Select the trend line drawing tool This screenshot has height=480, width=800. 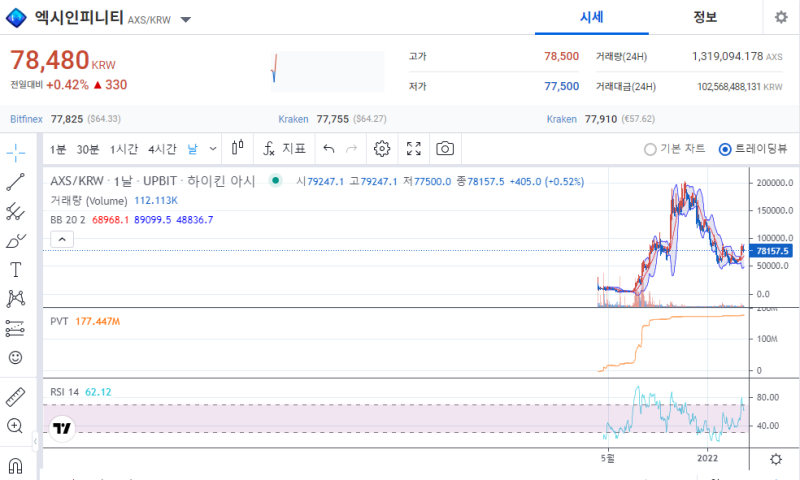(x=15, y=182)
